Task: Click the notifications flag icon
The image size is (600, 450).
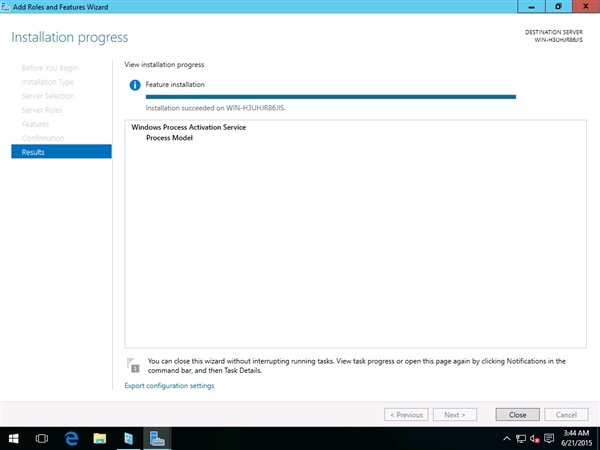Action: point(133,365)
